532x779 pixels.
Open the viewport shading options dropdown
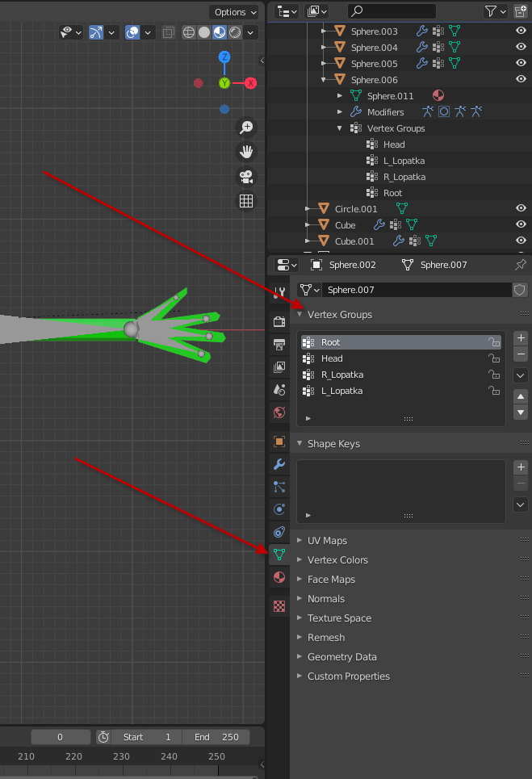coord(251,33)
